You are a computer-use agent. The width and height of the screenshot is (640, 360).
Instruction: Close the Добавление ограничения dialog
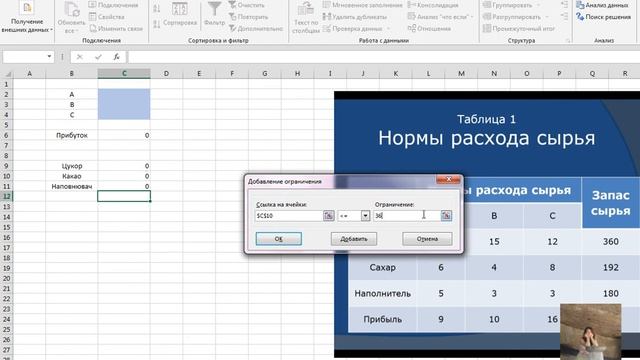click(x=448, y=179)
